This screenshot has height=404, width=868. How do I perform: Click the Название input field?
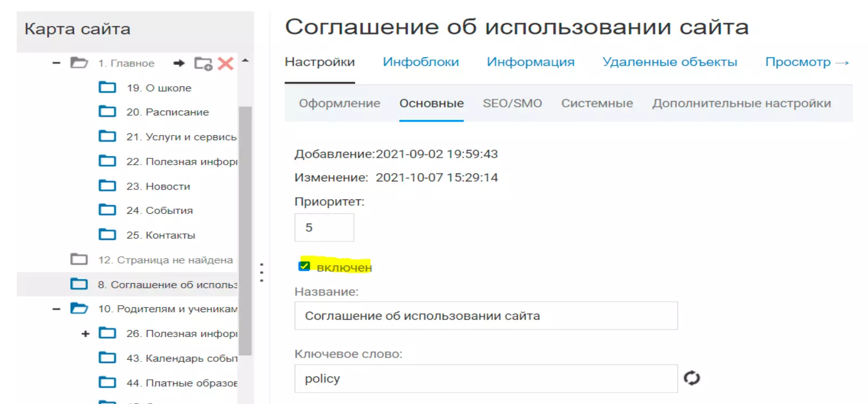(x=486, y=315)
